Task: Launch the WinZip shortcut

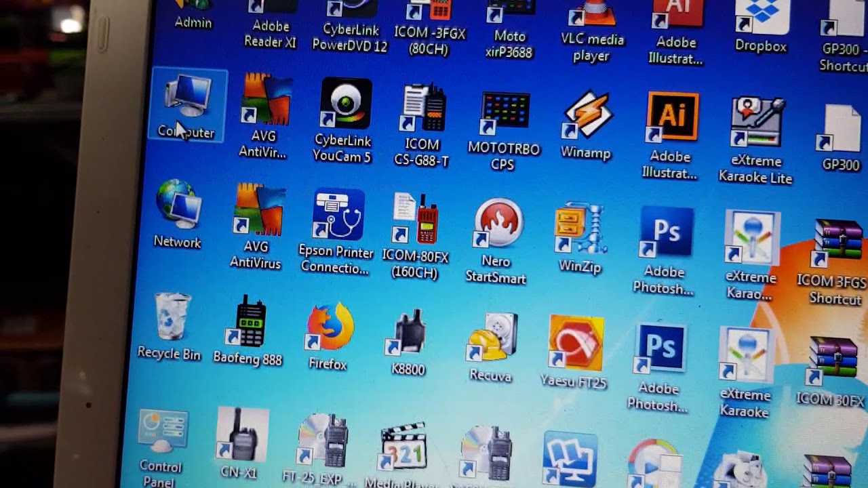Action: point(580,237)
